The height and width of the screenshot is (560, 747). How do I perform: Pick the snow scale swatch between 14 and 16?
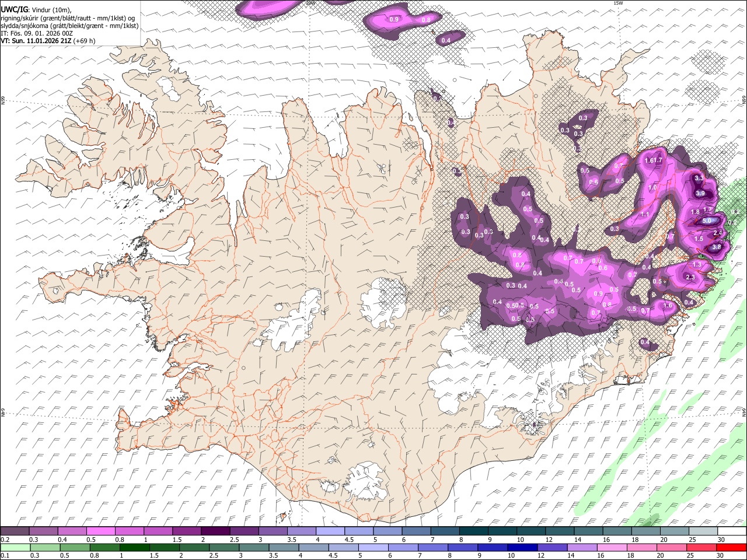pyautogui.click(x=588, y=531)
